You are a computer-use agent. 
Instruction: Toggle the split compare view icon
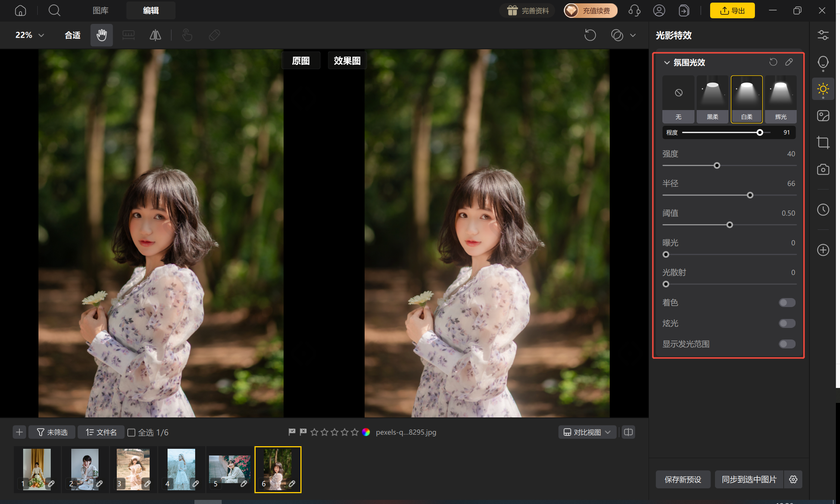point(628,432)
